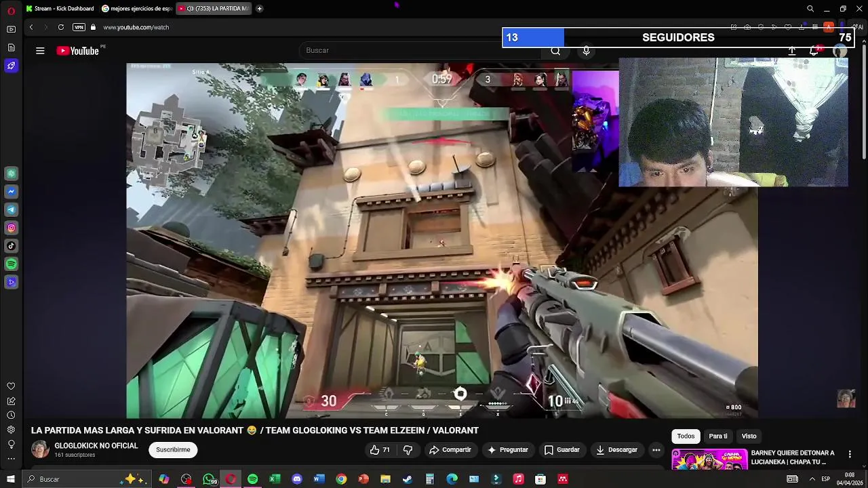
Task: Click the site lock security icon
Action: [x=94, y=27]
